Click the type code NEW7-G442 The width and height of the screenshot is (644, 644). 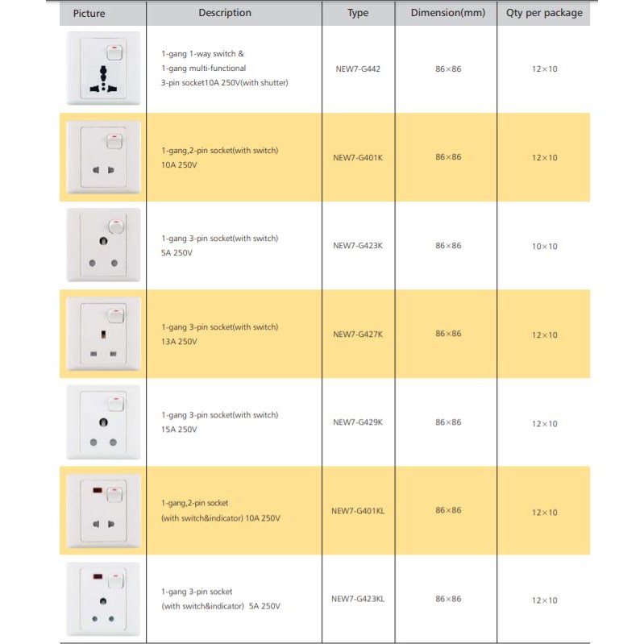pos(358,69)
